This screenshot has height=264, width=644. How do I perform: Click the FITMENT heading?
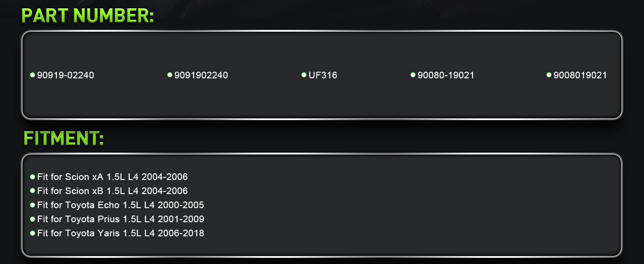pos(64,138)
